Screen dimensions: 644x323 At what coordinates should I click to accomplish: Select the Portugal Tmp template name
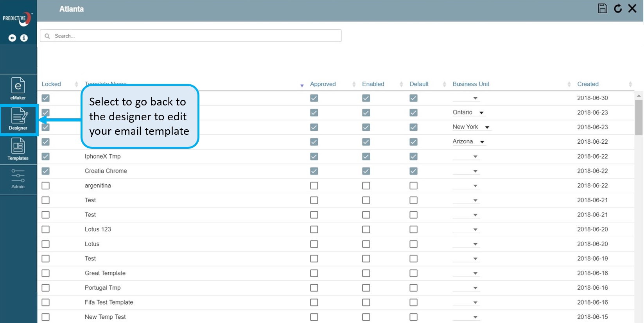(x=102, y=288)
